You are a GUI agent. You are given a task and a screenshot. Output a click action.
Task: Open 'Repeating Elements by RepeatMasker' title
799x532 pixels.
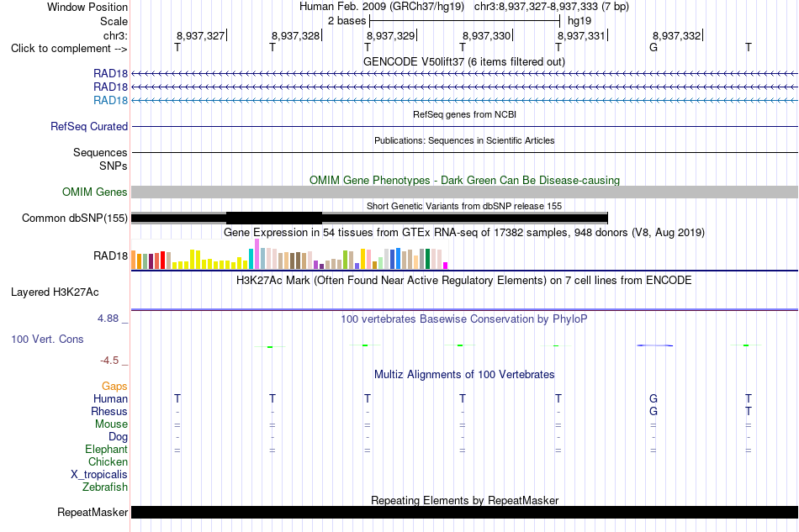(464, 500)
